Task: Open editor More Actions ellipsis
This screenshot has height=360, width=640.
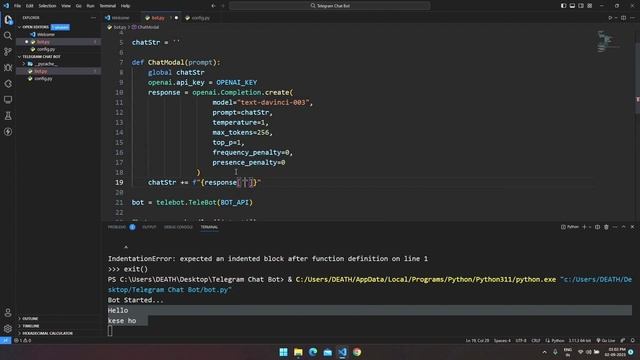Action: (633, 18)
